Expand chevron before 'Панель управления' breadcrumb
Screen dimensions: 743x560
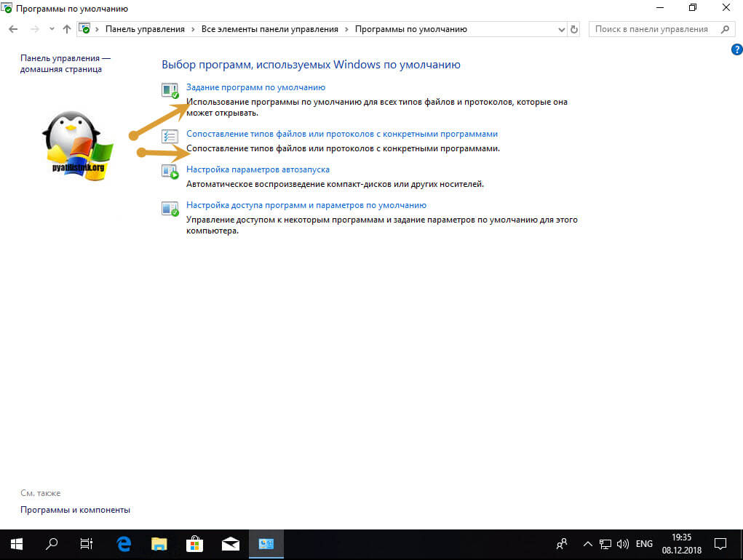tap(97, 29)
